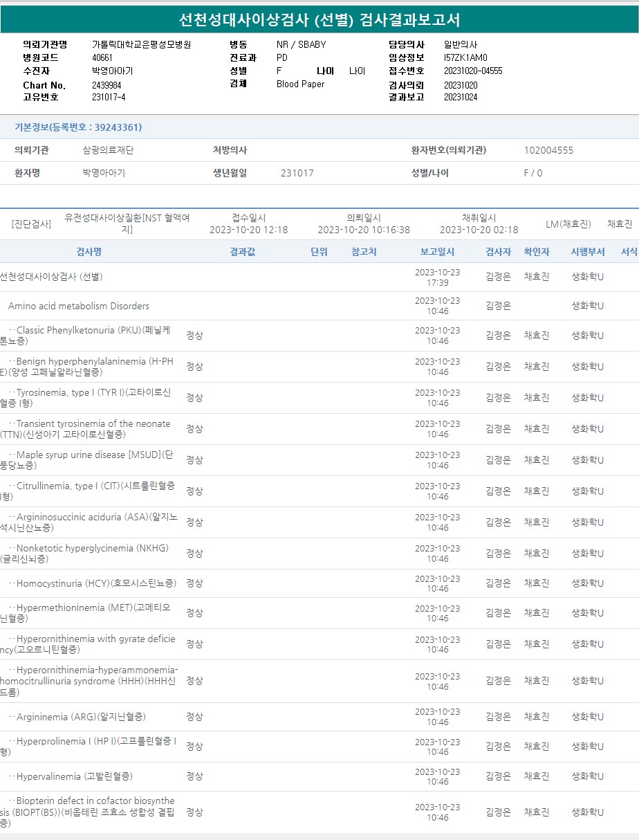Click the 정상 result for Homocystinuria
639x840 pixels.
[x=194, y=583]
